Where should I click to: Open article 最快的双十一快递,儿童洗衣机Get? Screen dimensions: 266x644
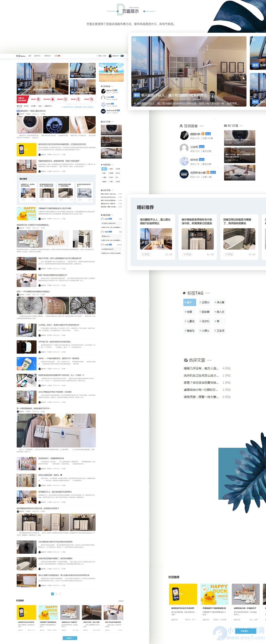(x=33, y=111)
